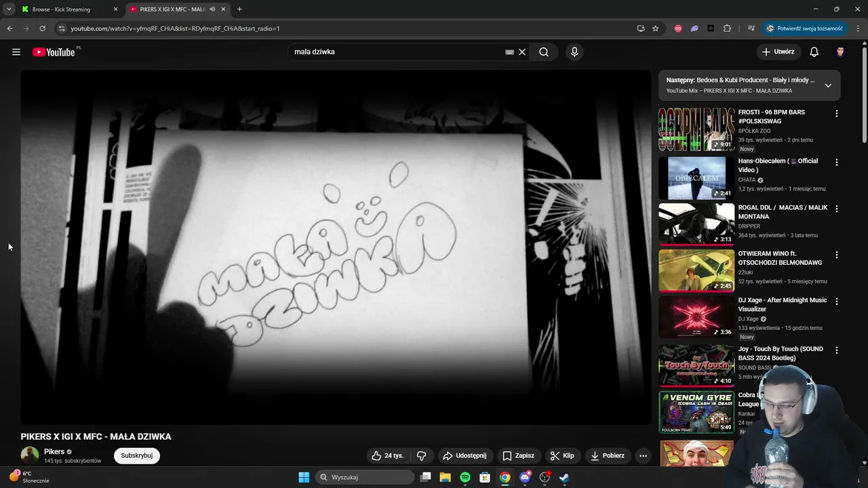Open the FROSTI 96 BPM BARS thumbnail
The image size is (868, 488).
tap(696, 129)
